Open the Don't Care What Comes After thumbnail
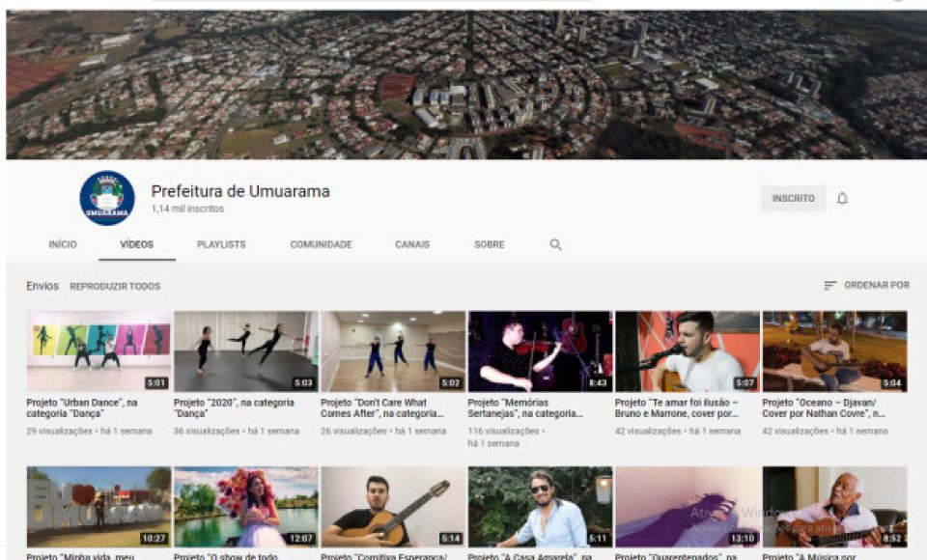927x560 pixels. (393, 351)
